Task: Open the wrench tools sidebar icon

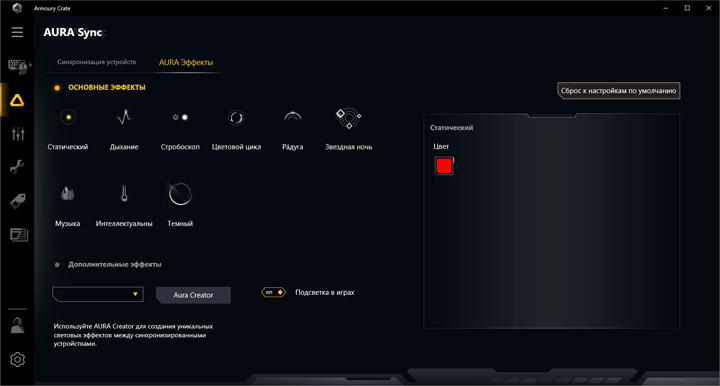Action: (x=17, y=166)
